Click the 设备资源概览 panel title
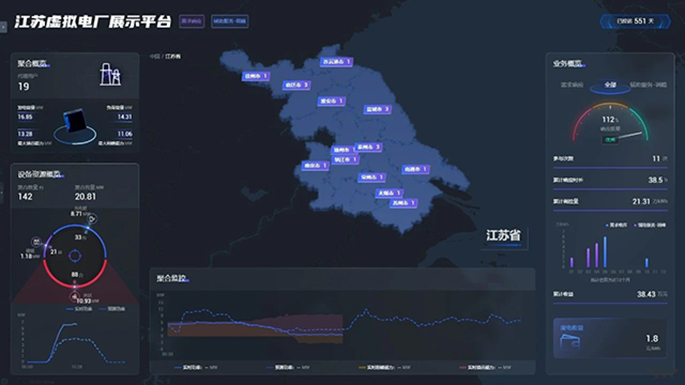The image size is (685, 385). coord(39,174)
